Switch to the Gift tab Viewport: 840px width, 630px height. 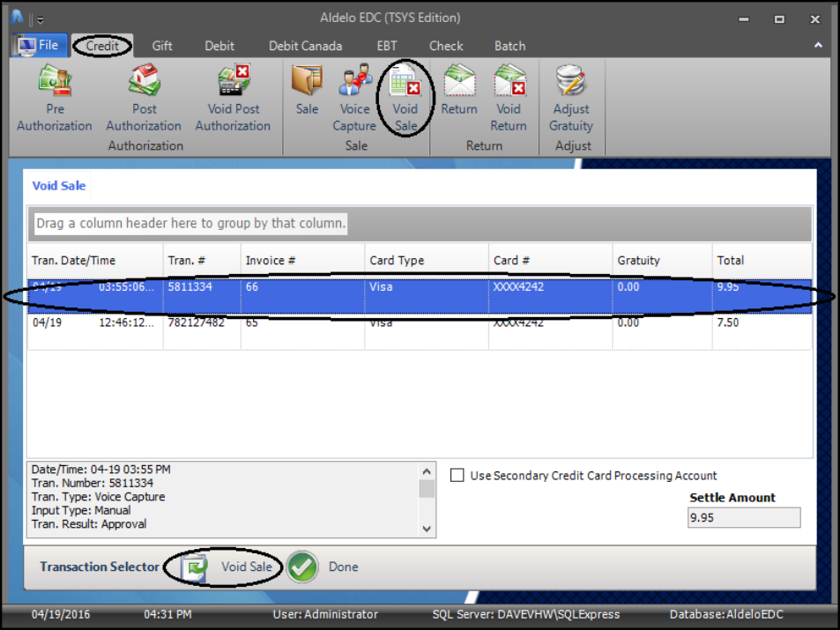pos(162,46)
